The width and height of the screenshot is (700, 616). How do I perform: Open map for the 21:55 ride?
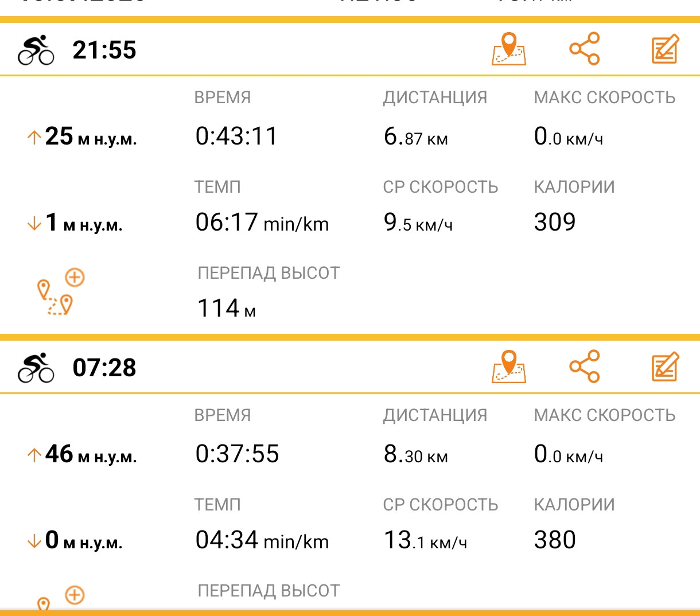click(509, 49)
